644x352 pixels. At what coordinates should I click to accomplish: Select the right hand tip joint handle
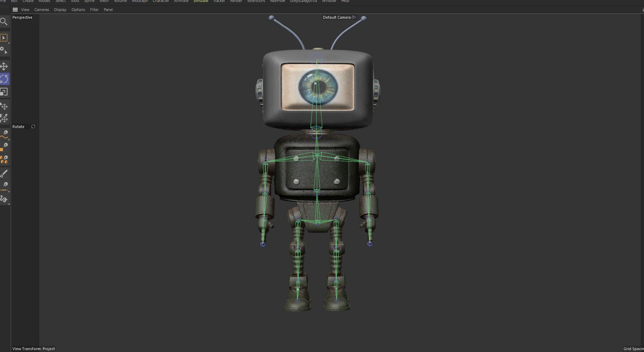[x=370, y=244]
